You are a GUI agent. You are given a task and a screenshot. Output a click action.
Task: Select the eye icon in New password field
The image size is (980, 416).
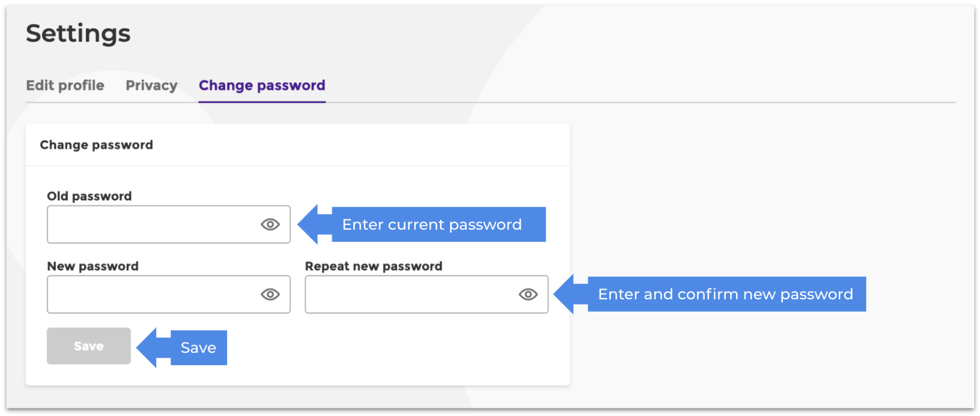(270, 294)
